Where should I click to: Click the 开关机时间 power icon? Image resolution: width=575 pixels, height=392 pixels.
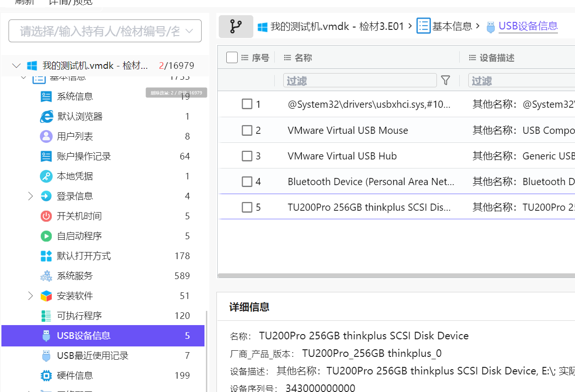[46, 216]
